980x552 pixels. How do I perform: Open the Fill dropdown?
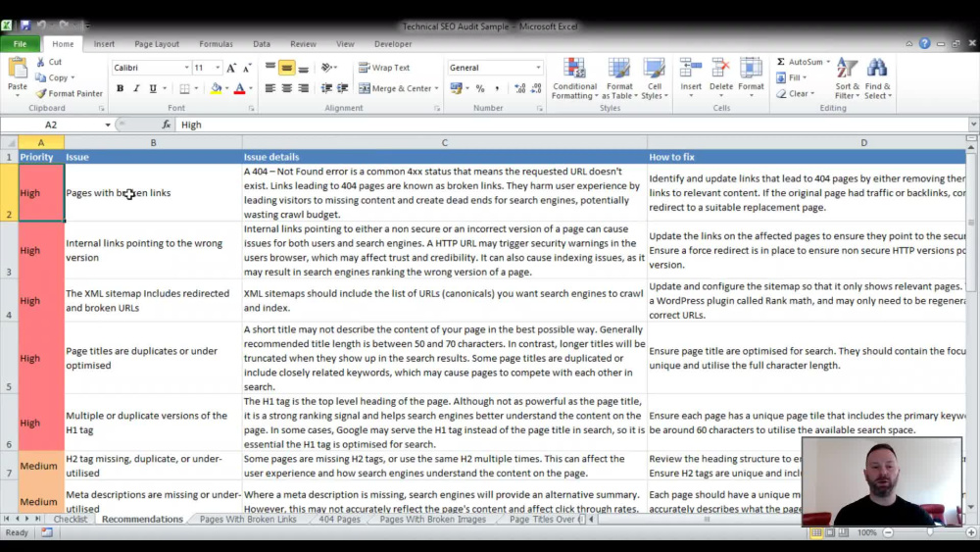791,77
